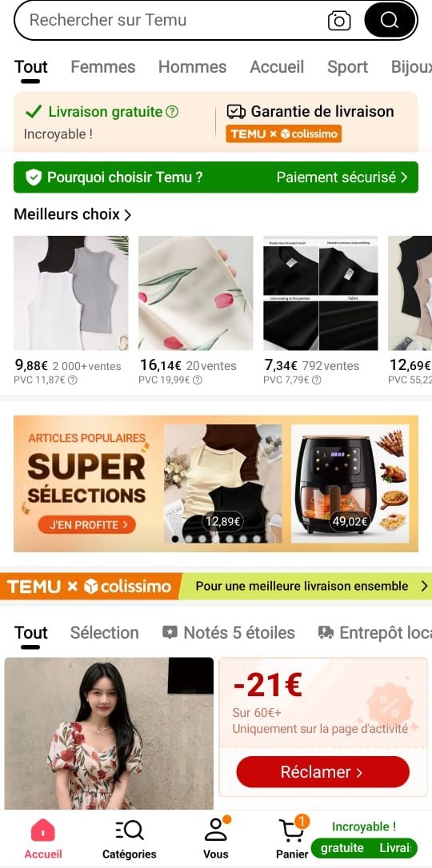This screenshot has height=868, width=432.
Task: Open Catégories from the bottom navigation
Action: [x=129, y=839]
